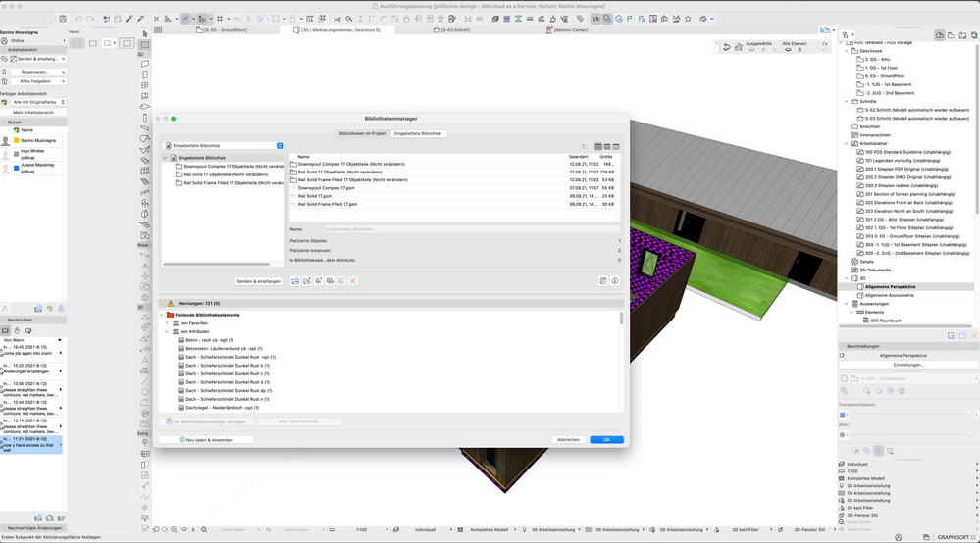Click Senden & empfangen button in Bibliothekenmanager
The height and width of the screenshot is (543, 980).
click(x=259, y=281)
